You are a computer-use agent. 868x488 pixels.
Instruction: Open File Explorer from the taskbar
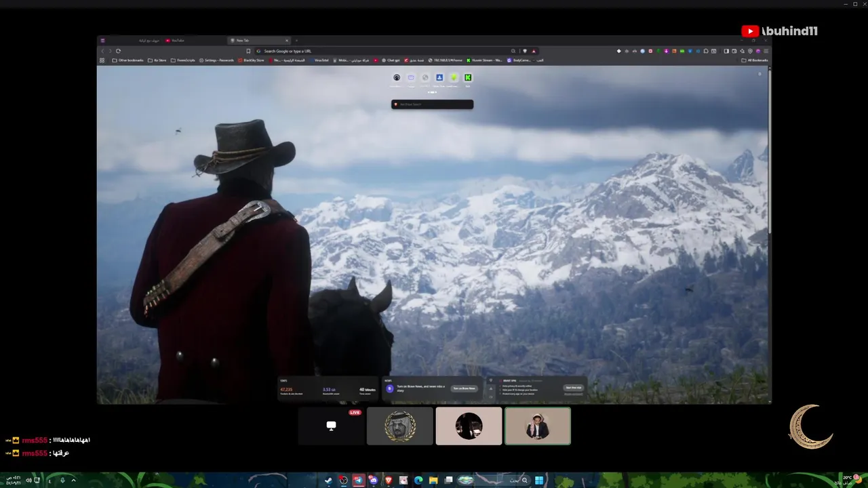click(433, 481)
